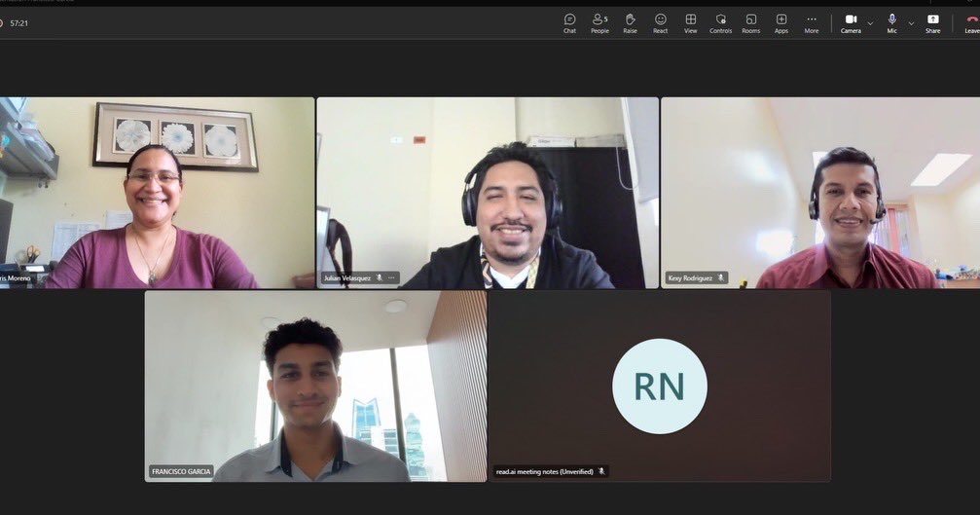Open the meeting Controls
980x515 pixels.
(x=720, y=23)
